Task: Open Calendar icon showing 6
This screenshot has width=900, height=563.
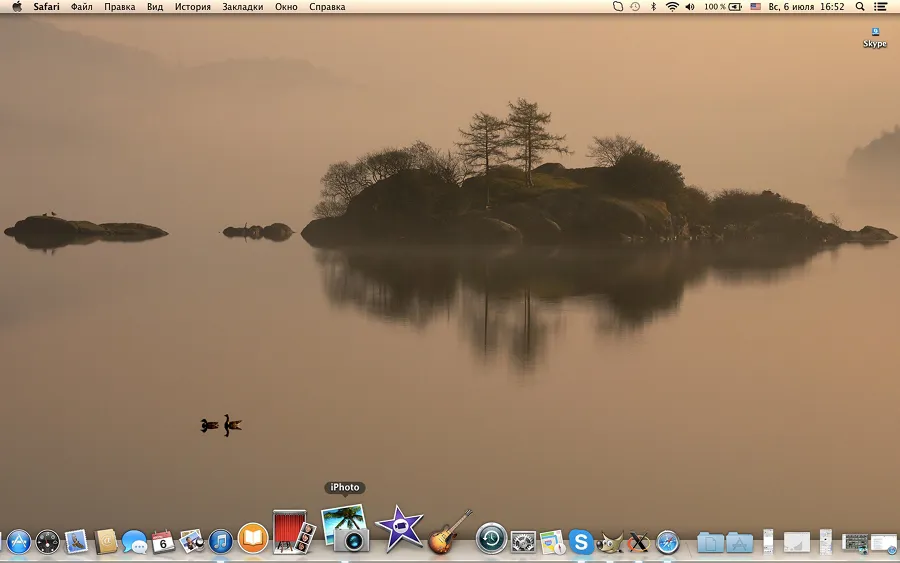Action: [163, 541]
